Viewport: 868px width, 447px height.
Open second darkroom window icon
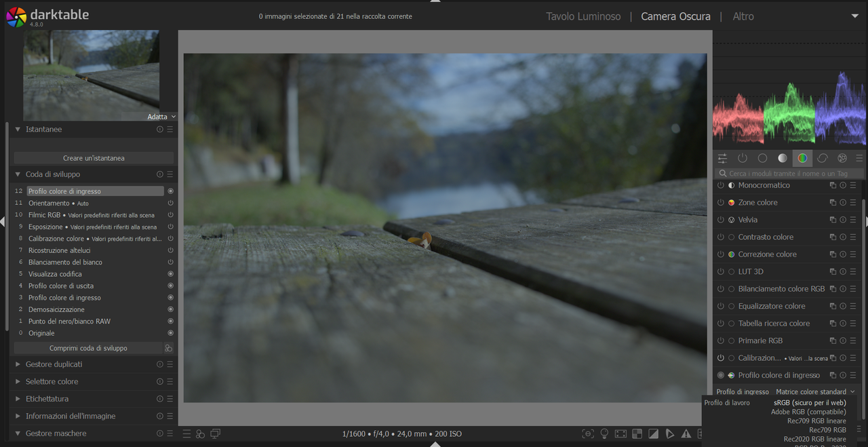tap(215, 433)
